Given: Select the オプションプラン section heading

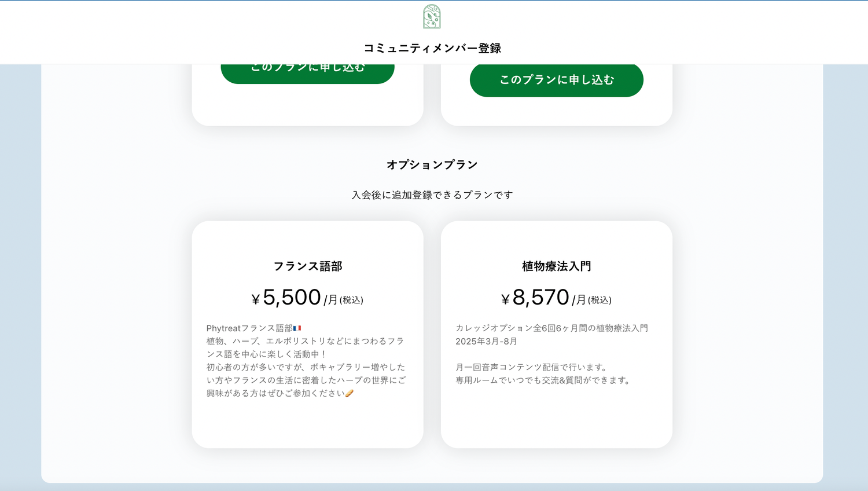Looking at the screenshot, I should click(432, 164).
